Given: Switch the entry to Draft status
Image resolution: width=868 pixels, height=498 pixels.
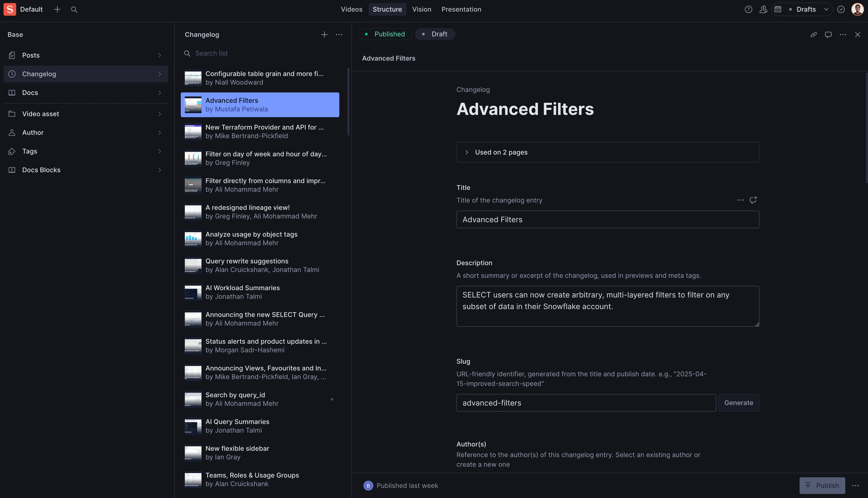Looking at the screenshot, I should pyautogui.click(x=435, y=34).
